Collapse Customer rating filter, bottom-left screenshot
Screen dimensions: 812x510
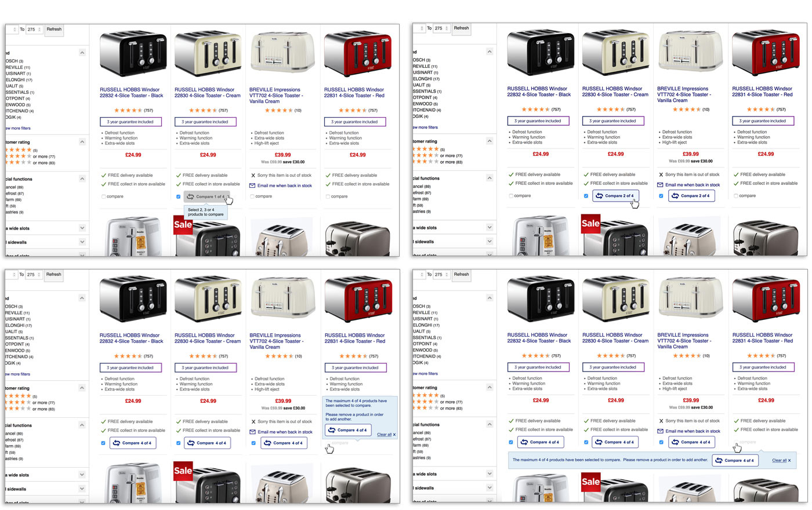pyautogui.click(x=82, y=388)
